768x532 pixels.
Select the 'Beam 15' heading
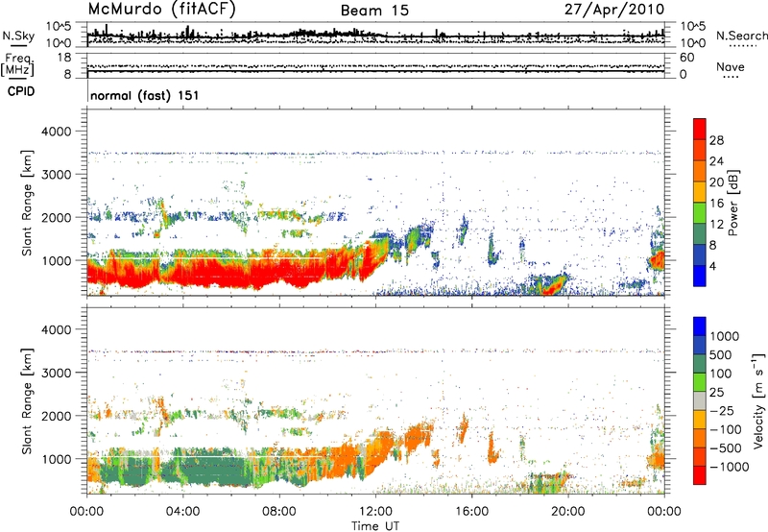[x=374, y=11]
